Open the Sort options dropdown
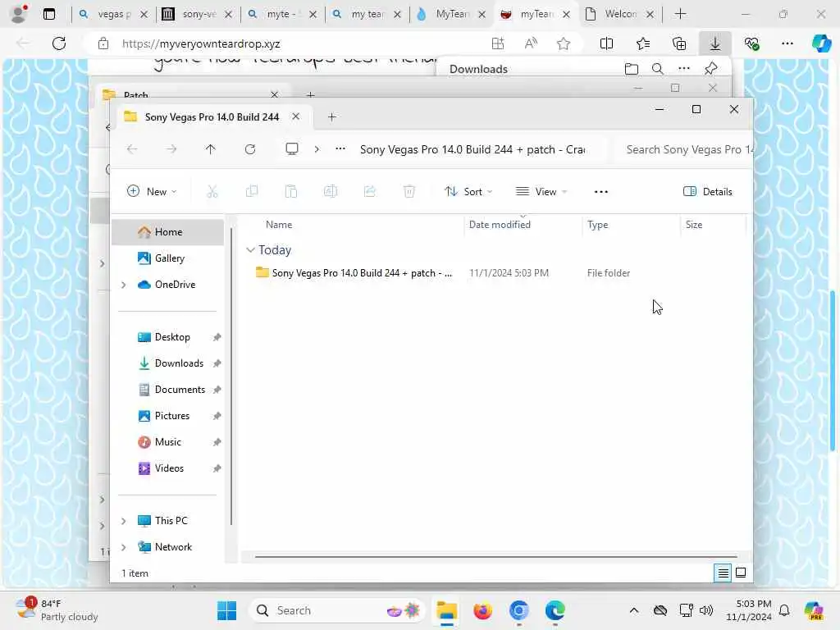This screenshot has width=840, height=630. point(468,191)
